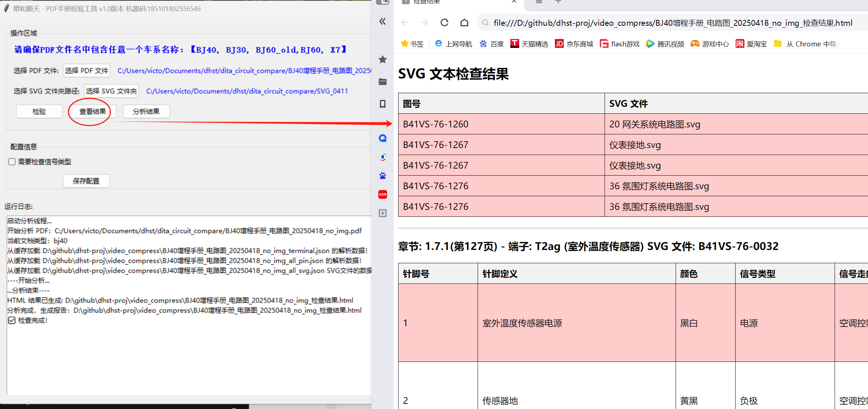Open the Baidu paw icon in sidebar
Viewport: 868px width, 409px height.
(x=383, y=176)
